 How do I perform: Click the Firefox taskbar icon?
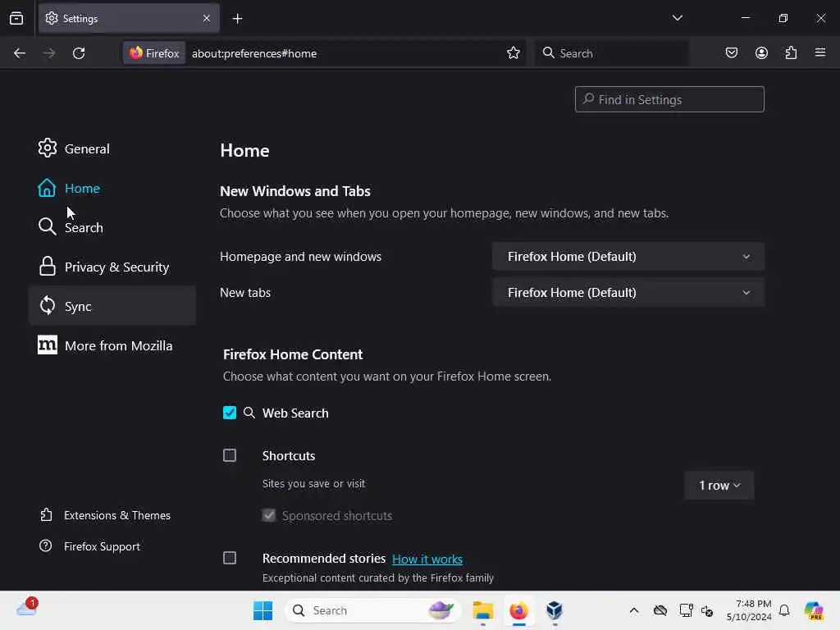point(518,610)
